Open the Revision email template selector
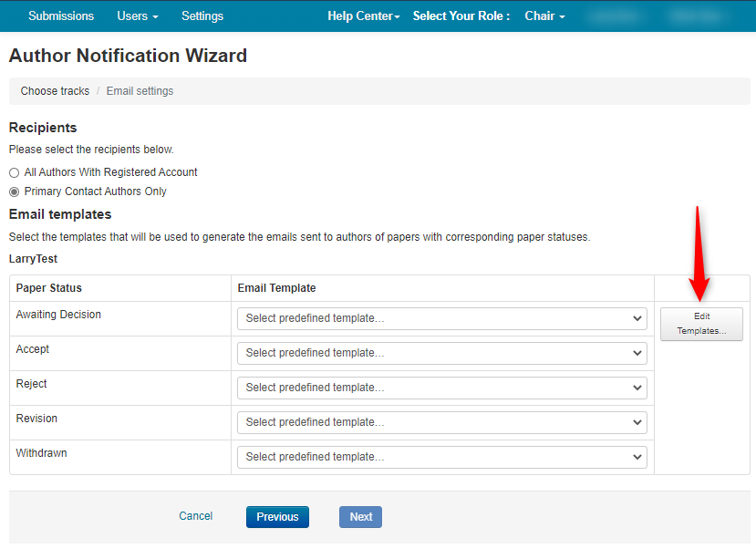 442,422
